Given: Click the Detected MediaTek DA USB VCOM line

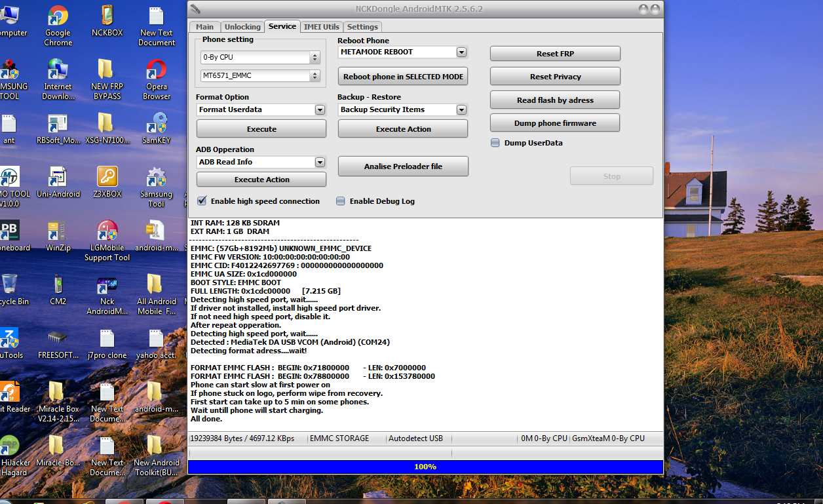Looking at the screenshot, I should click(x=290, y=342).
